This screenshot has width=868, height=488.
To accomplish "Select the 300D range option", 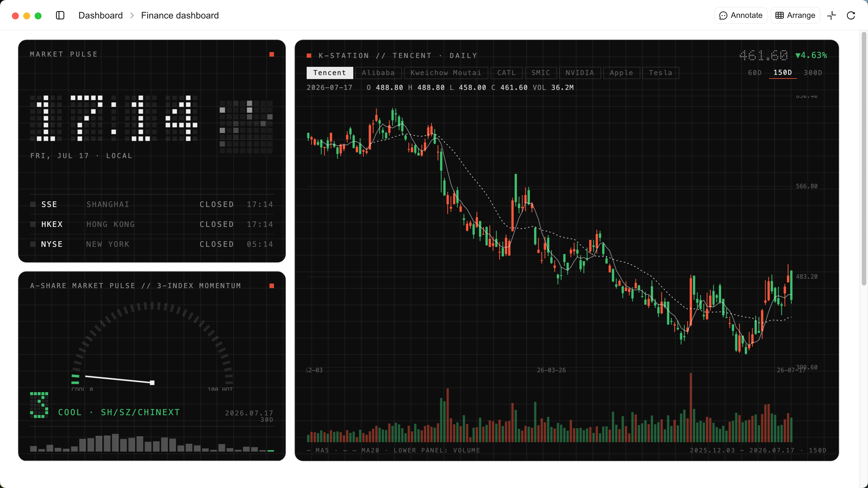I will [x=813, y=73].
